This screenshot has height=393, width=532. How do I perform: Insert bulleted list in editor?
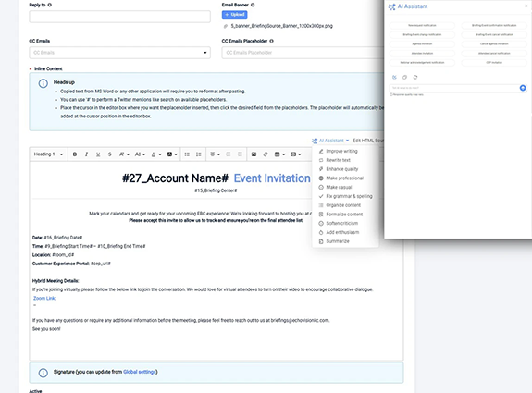[x=187, y=154]
